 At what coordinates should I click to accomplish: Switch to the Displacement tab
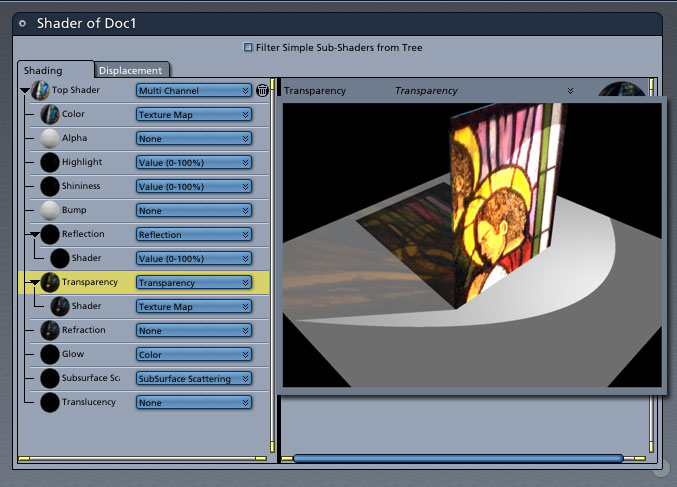131,70
